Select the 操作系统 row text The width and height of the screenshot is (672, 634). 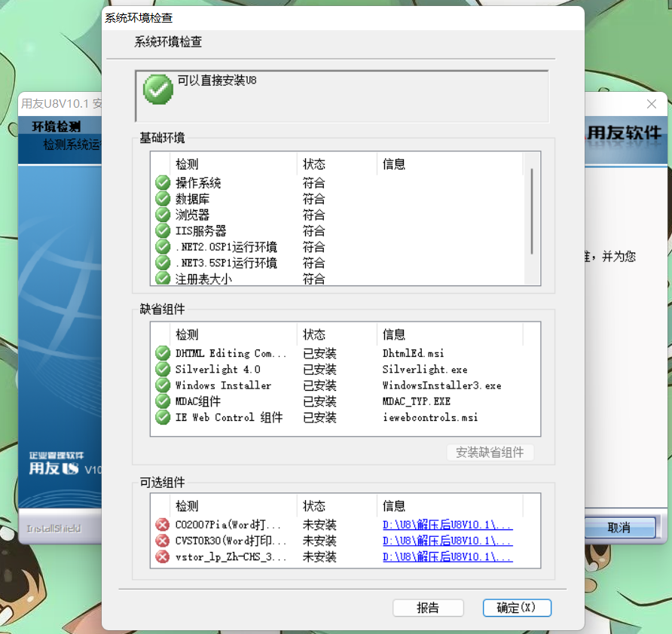(198, 183)
